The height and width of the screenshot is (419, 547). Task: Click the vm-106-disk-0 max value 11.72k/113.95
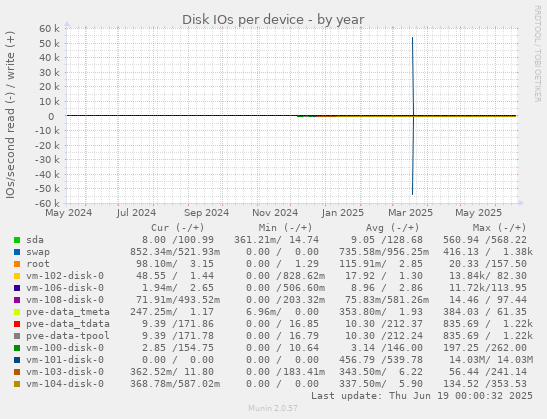tap(488, 288)
